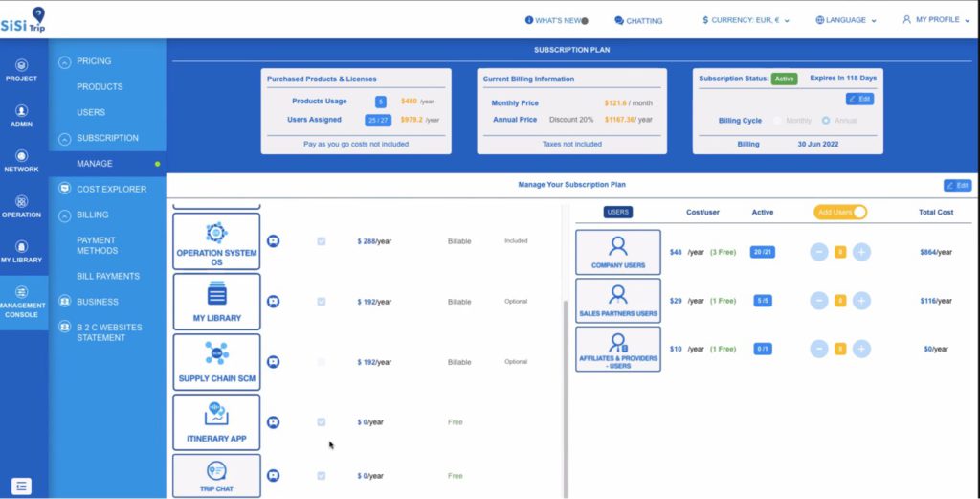This screenshot has height=499, width=980.
Task: Click the Trip Chat product tile
Action: [x=216, y=476]
